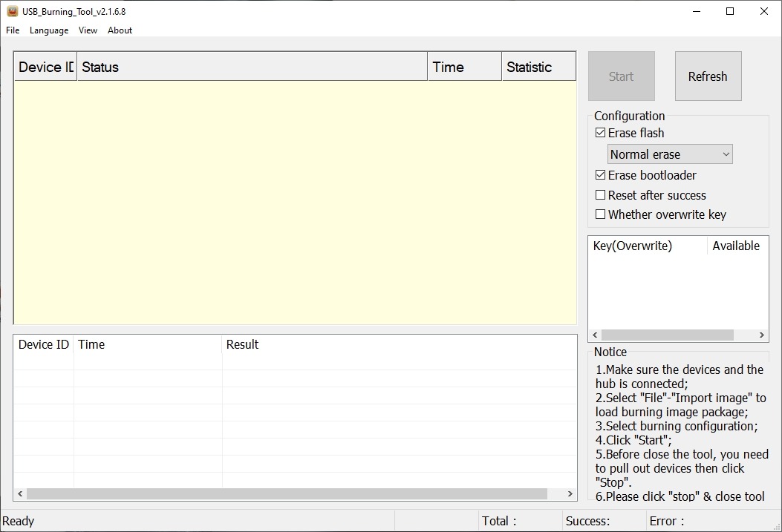Minimize the USB Burning Tool window
Viewport: 782px width, 532px height.
(697, 11)
